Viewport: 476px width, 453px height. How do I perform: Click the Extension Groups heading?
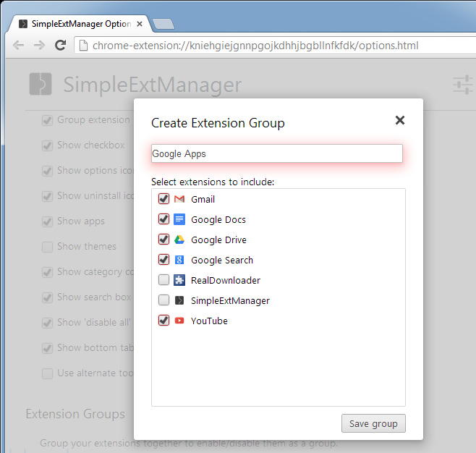pyautogui.click(x=75, y=414)
